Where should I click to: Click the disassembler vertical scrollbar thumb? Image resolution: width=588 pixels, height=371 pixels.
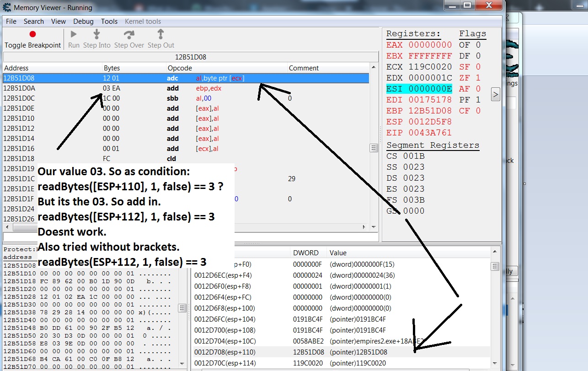click(x=374, y=148)
